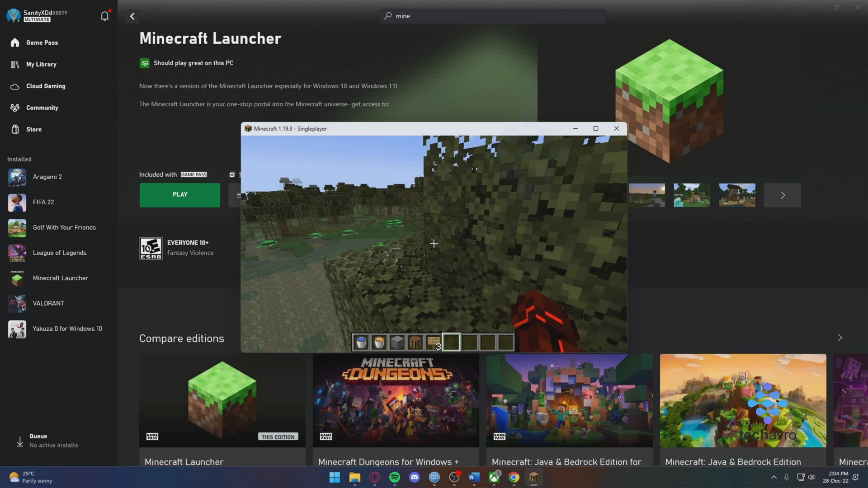
Task: Open the Community section
Action: pos(42,108)
